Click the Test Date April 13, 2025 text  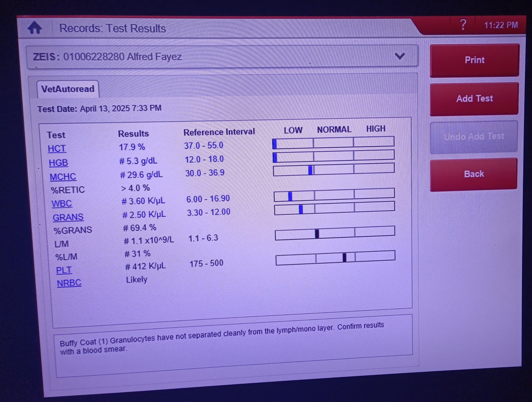[99, 108]
